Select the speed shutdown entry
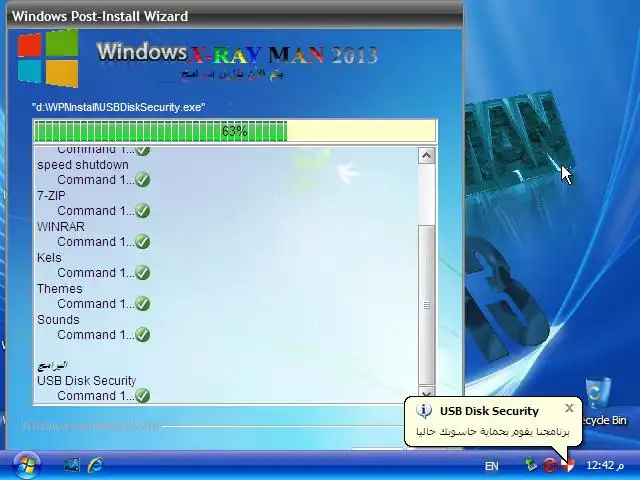 [83, 164]
